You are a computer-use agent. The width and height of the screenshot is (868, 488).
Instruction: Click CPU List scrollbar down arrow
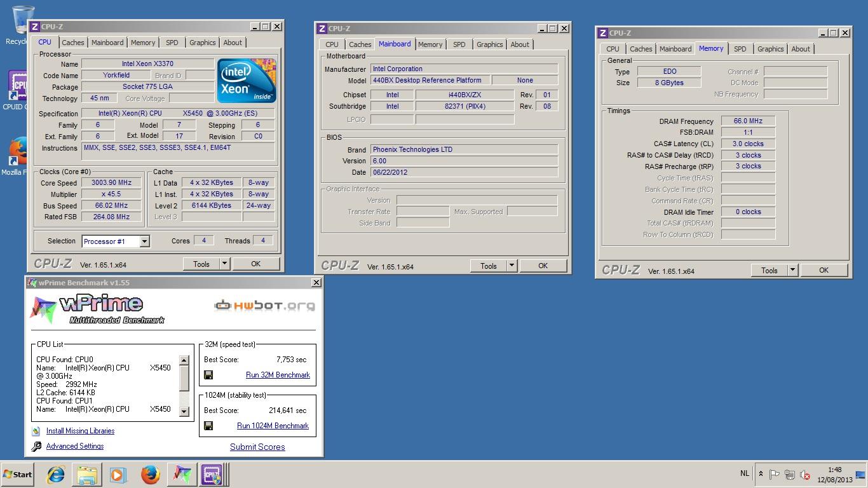point(184,411)
